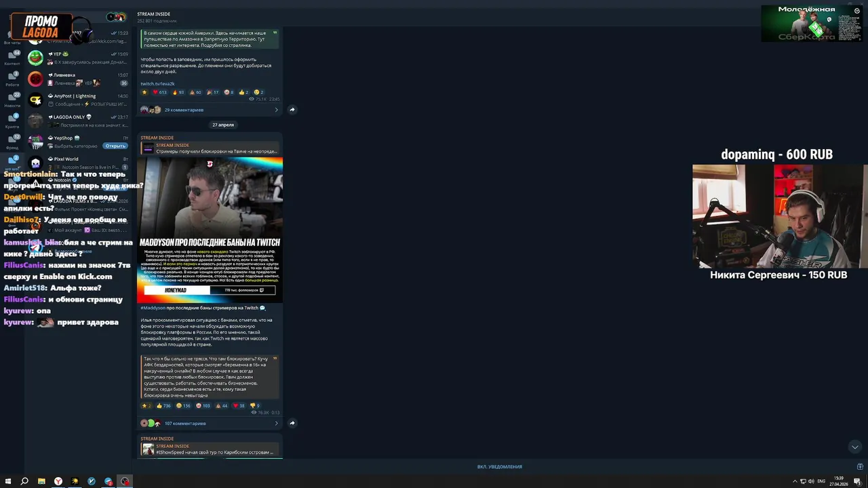868x488 pixels.
Task: Open volume control in system tray
Action: pos(811,481)
